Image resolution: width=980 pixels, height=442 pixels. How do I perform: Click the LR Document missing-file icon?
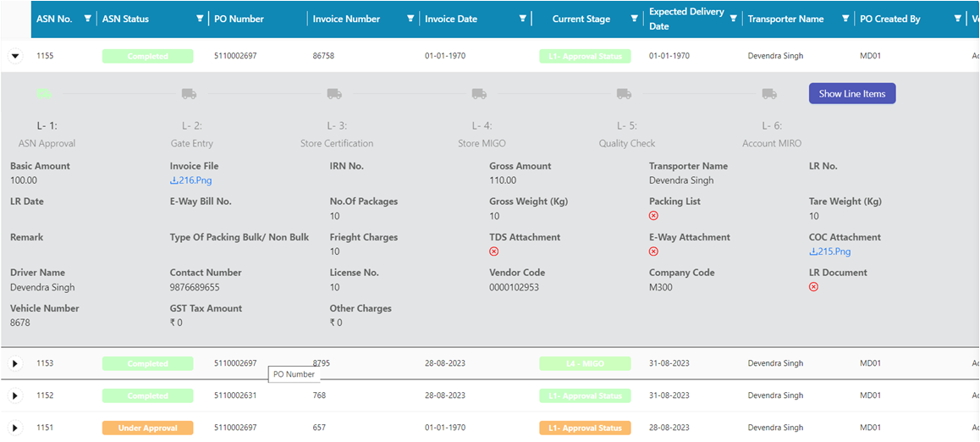pyautogui.click(x=814, y=287)
